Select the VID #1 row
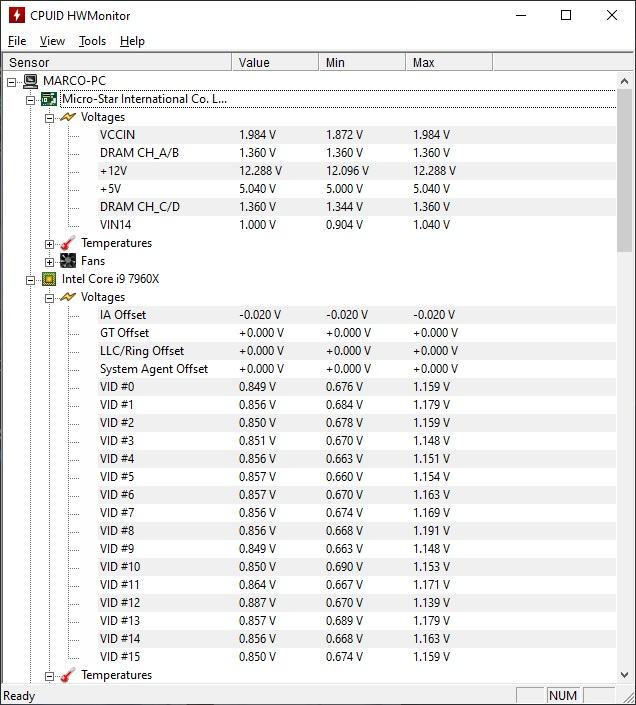This screenshot has width=636, height=705. pyautogui.click(x=357, y=405)
